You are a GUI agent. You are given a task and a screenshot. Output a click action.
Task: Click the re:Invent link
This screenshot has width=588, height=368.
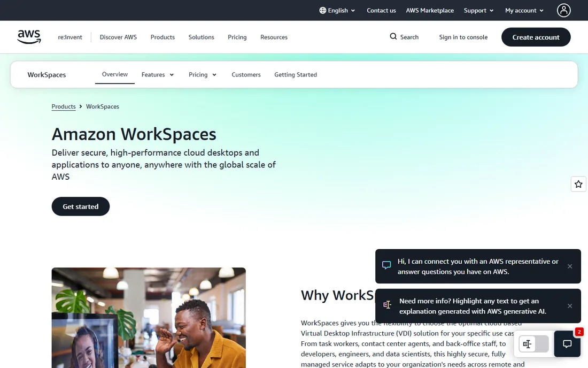69,37
